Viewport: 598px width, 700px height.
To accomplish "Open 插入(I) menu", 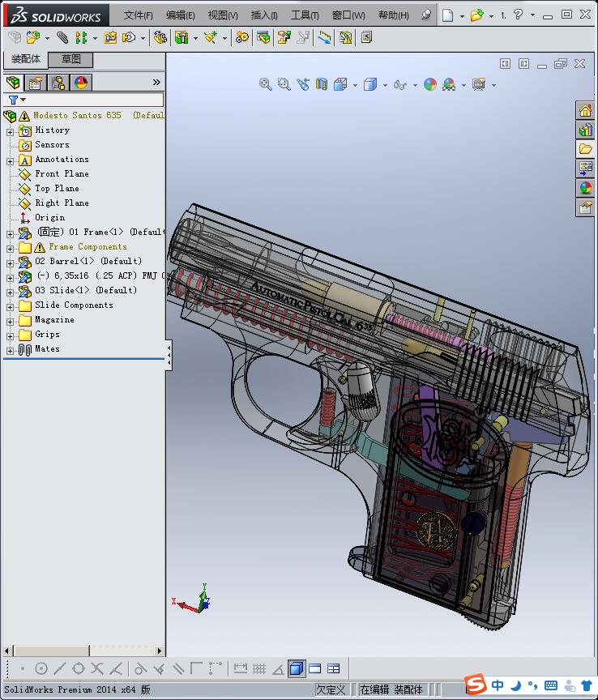I will 264,15.
